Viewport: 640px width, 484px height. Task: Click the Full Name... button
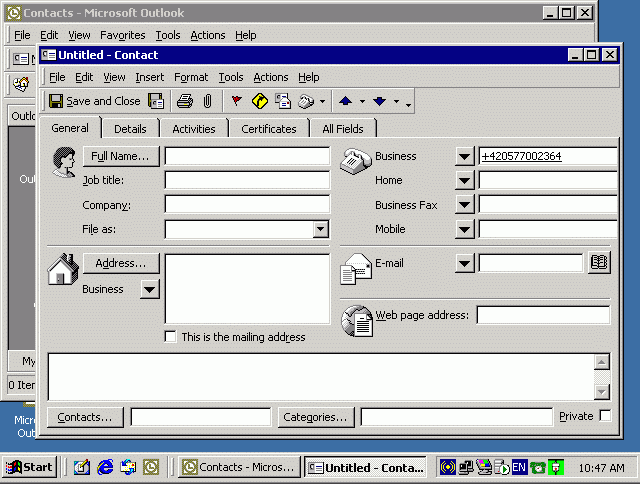(121, 156)
